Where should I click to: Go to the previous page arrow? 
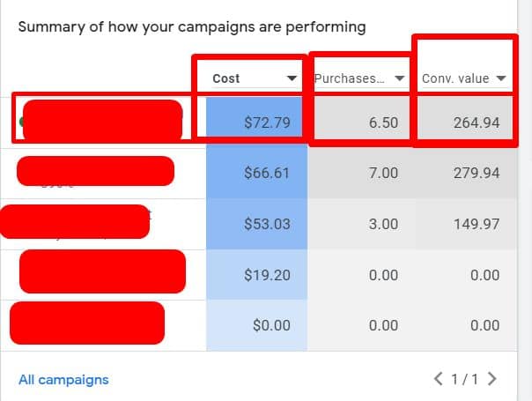[439, 380]
